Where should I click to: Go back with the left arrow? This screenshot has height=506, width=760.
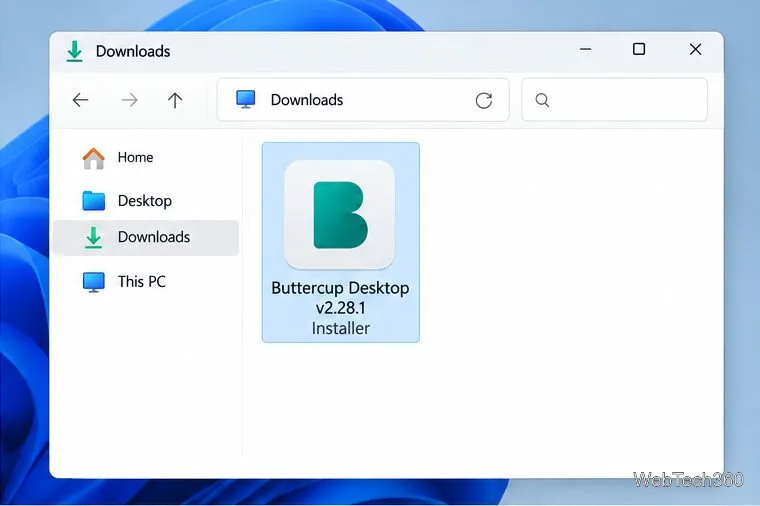coord(80,100)
